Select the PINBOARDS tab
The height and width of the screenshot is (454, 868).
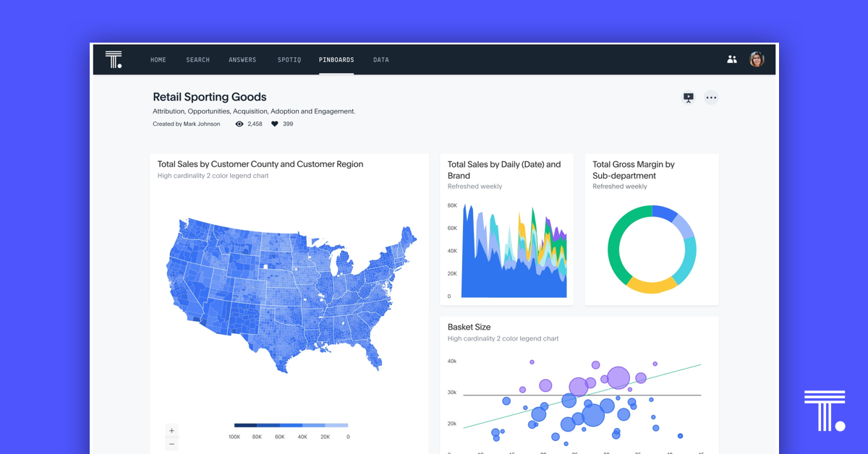(336, 59)
